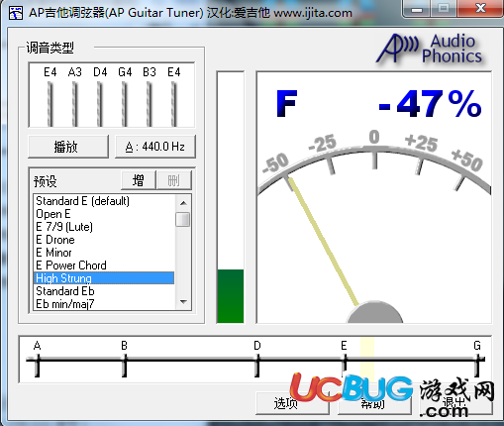This screenshot has height=426, width=504.
Task: Select the E Minor preset
Action: point(104,253)
